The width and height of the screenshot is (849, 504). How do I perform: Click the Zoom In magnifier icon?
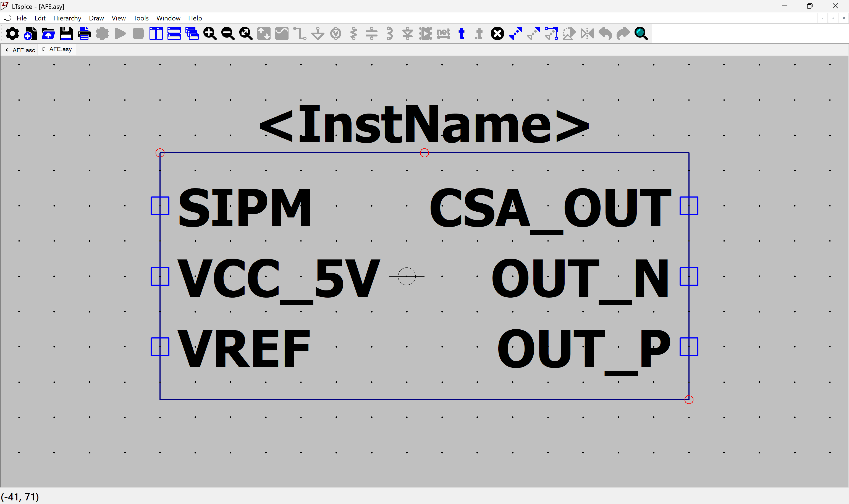point(210,34)
